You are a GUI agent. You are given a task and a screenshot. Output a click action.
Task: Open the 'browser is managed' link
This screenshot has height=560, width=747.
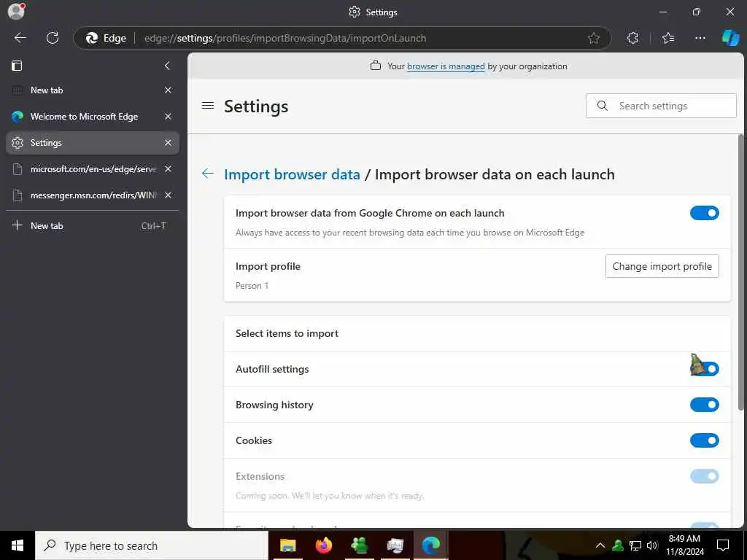point(446,66)
